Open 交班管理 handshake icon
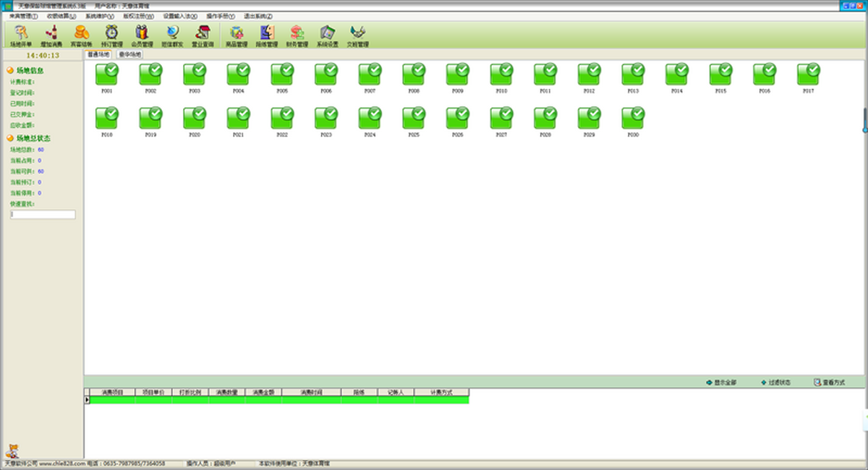The height and width of the screenshot is (470, 868). click(357, 35)
